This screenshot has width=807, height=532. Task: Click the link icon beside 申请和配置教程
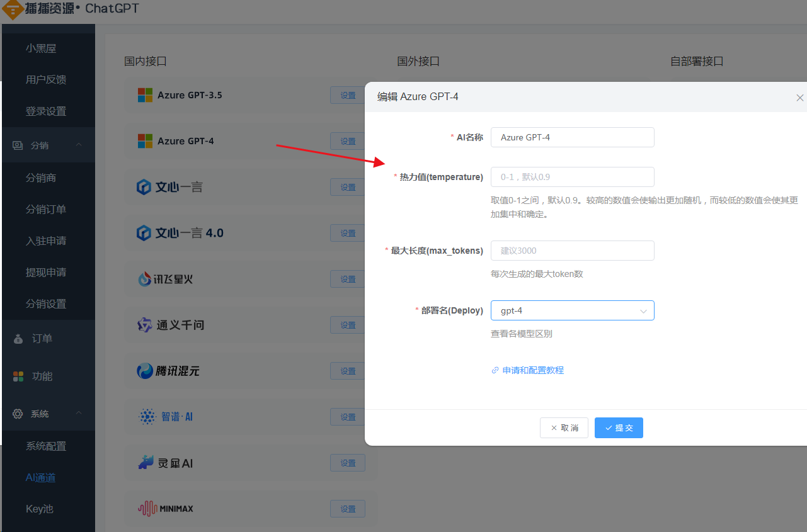point(495,370)
